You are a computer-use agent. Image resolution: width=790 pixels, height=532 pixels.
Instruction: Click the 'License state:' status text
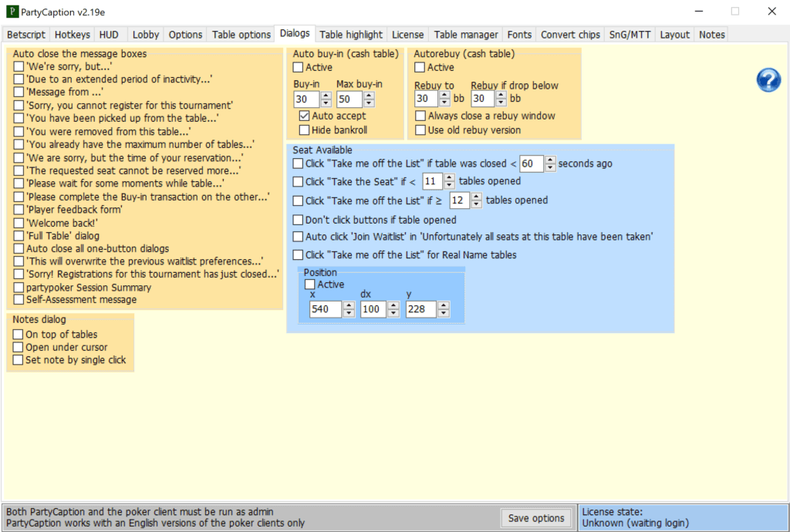(x=612, y=512)
